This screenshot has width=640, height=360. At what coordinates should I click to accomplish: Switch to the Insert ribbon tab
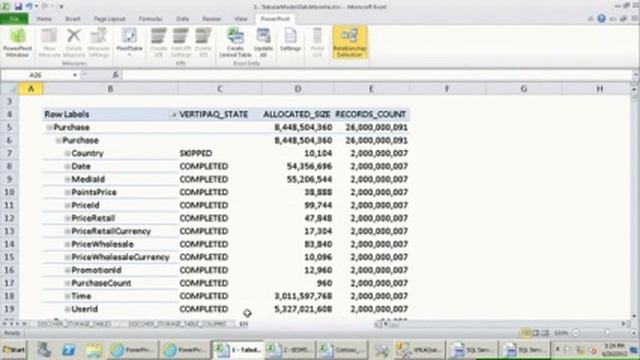(x=73, y=19)
